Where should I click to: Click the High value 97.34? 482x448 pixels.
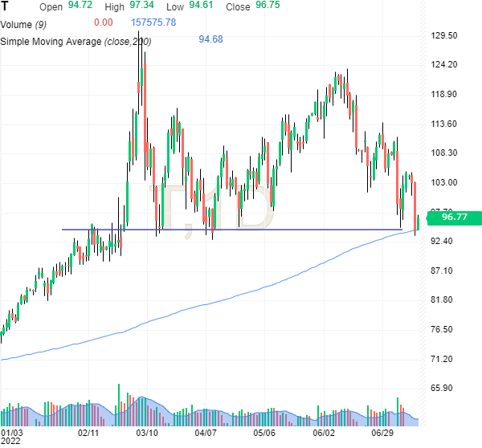[x=141, y=6]
